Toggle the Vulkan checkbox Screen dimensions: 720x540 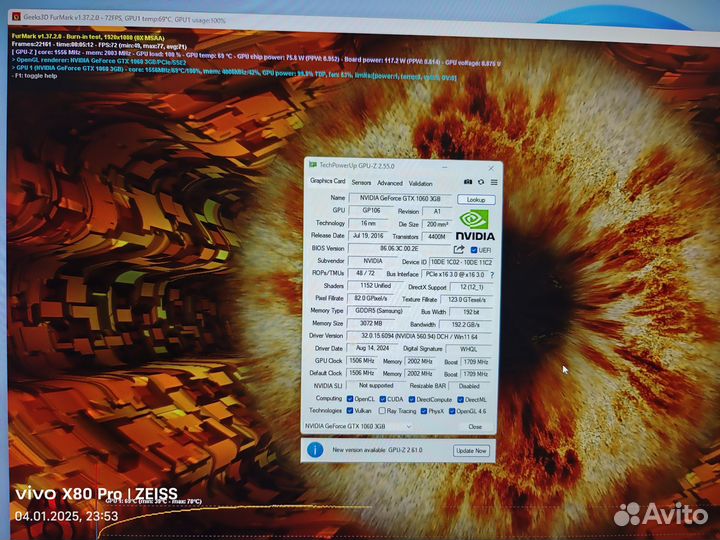[x=350, y=411]
